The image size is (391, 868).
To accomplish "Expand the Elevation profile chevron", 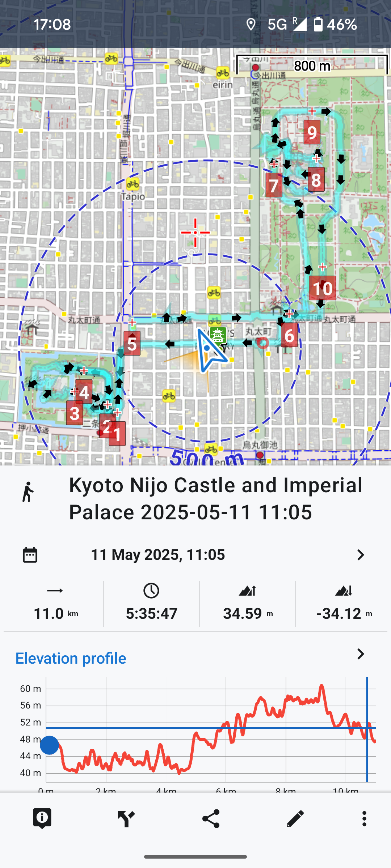I will 360,654.
